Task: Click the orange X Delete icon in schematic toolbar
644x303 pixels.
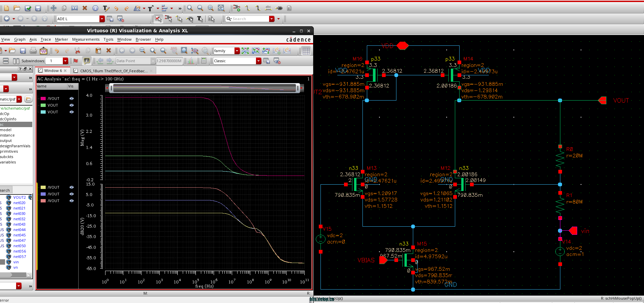Action: point(85,8)
